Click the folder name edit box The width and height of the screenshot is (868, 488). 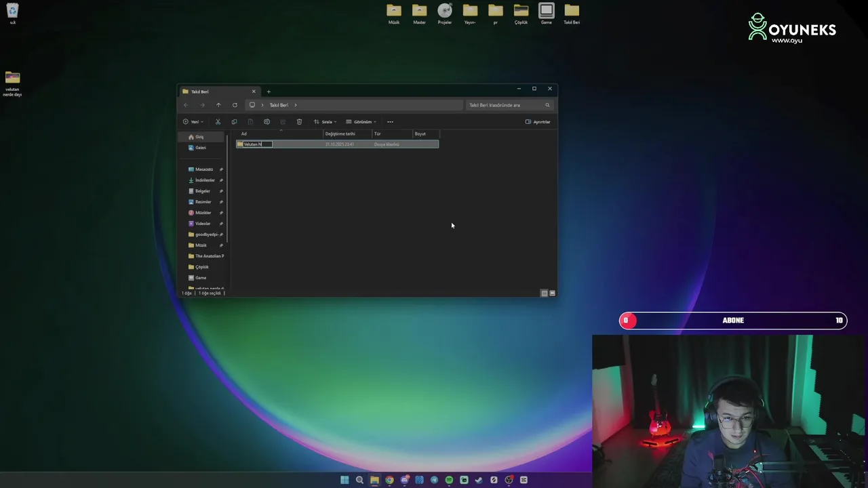point(258,144)
